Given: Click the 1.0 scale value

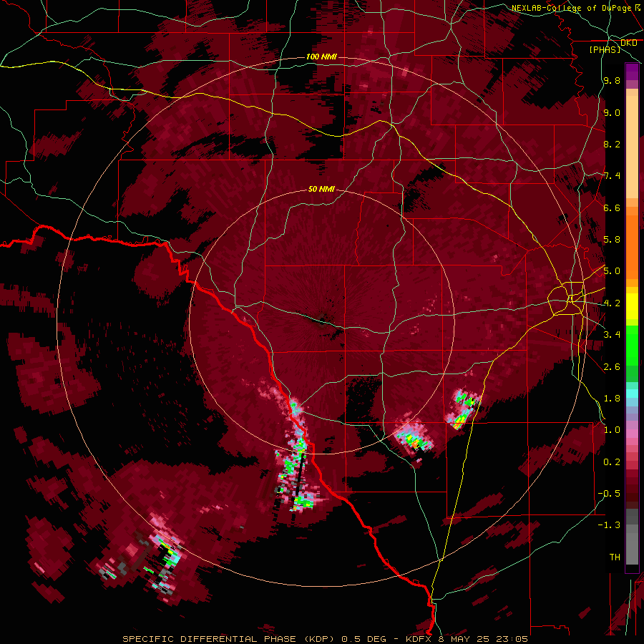Looking at the screenshot, I should click(612, 430).
